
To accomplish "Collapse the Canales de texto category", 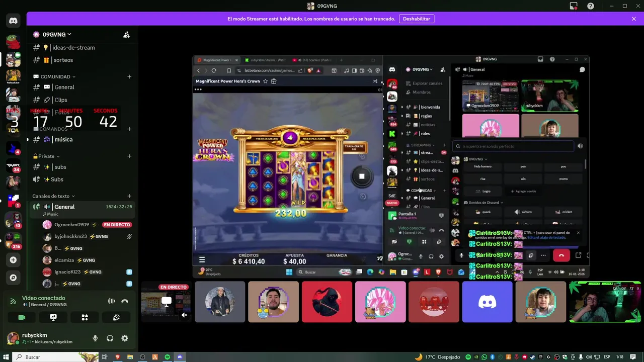I will click(x=53, y=196).
